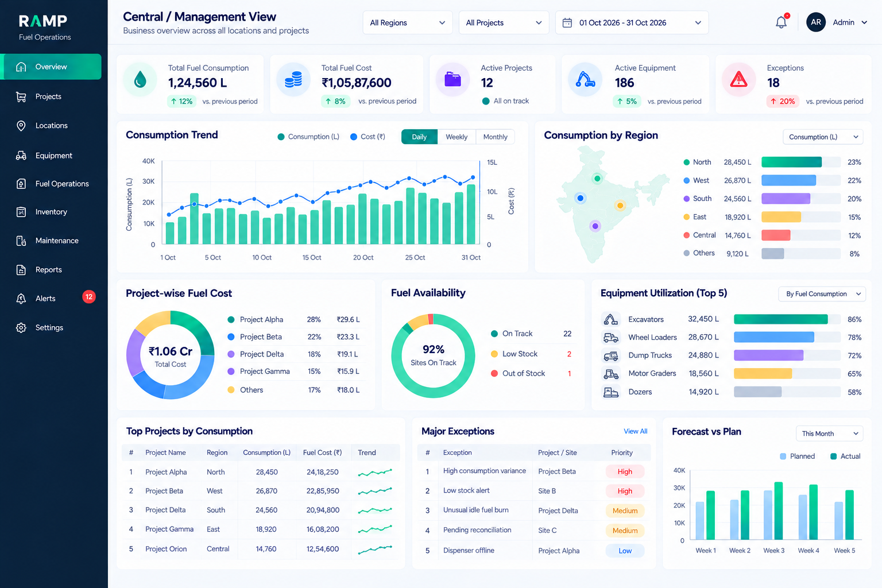
Task: Click the North region progress bar
Action: pyautogui.click(x=801, y=162)
